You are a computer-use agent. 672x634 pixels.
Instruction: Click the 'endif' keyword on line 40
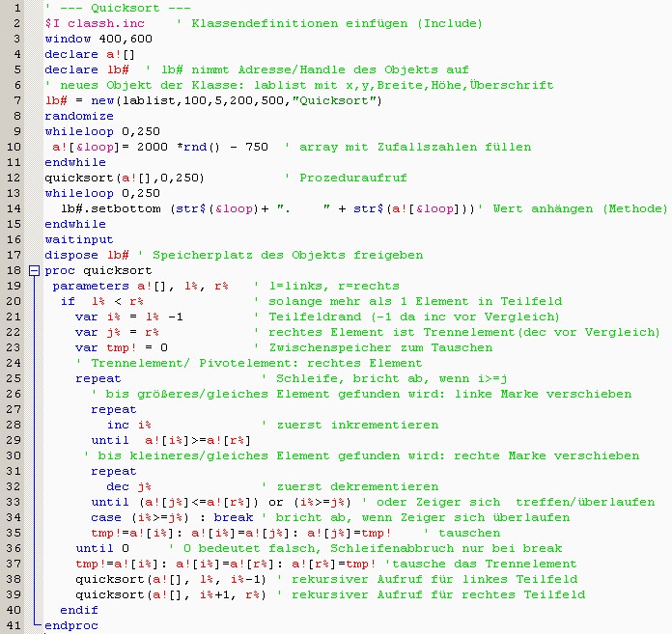click(79, 610)
